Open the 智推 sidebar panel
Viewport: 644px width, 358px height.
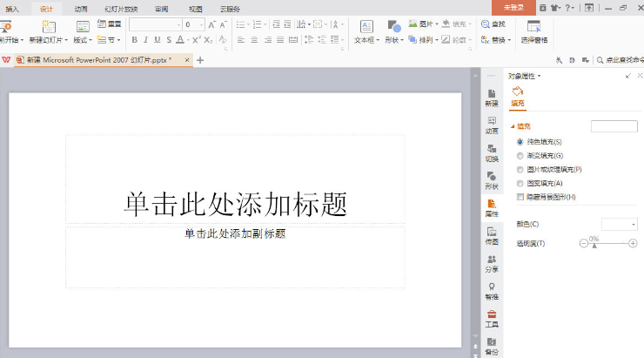point(492,291)
